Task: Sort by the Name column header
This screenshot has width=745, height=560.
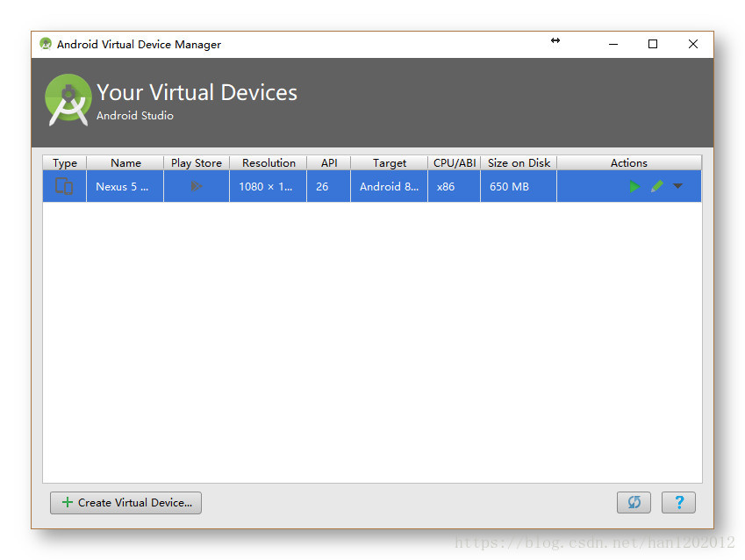Action: coord(125,163)
